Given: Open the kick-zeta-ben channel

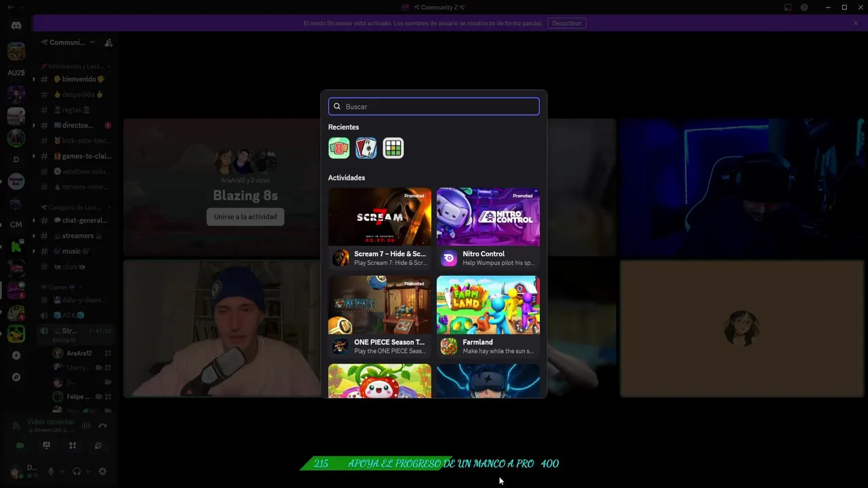Looking at the screenshot, I should point(75,141).
